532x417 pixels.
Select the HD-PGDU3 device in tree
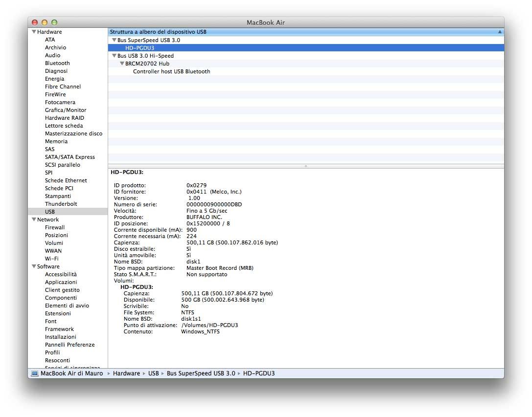tap(139, 48)
